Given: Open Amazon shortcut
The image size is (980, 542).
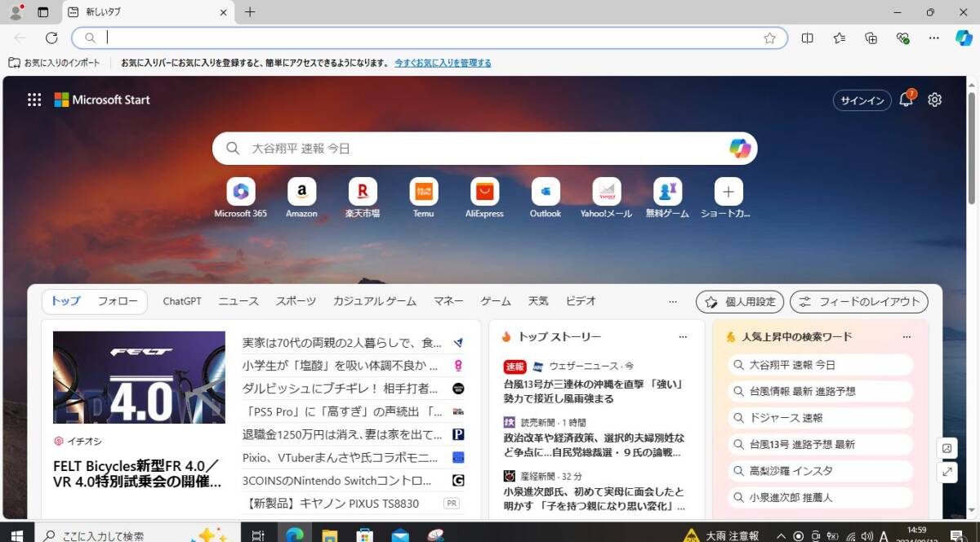Looking at the screenshot, I should point(301,198).
